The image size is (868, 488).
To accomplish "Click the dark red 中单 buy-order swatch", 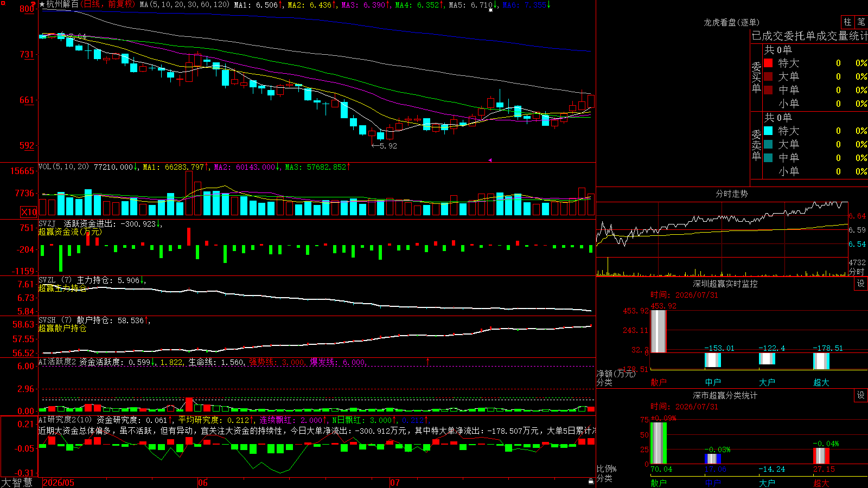I will click(x=768, y=90).
